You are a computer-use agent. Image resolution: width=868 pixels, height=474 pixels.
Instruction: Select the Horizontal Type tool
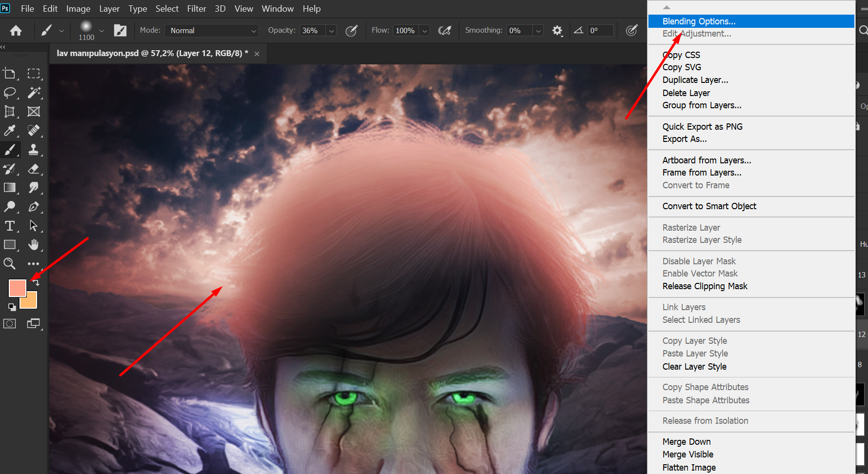coord(9,226)
